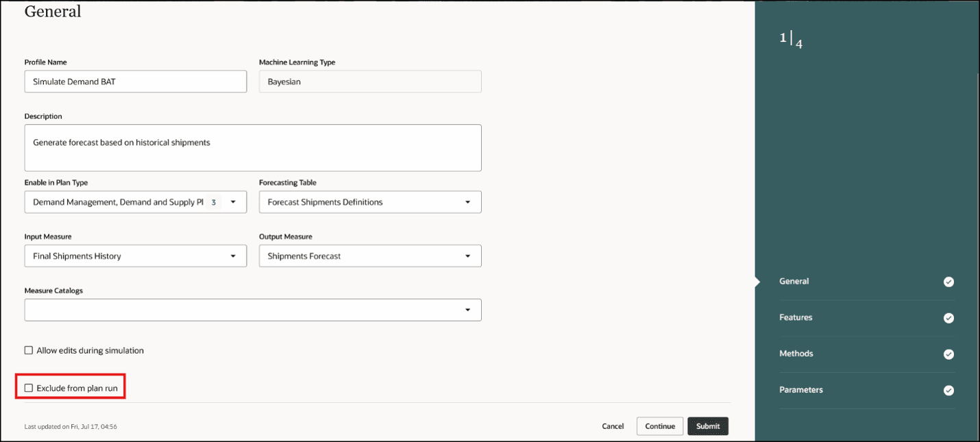Switch to the Methods step

796,354
